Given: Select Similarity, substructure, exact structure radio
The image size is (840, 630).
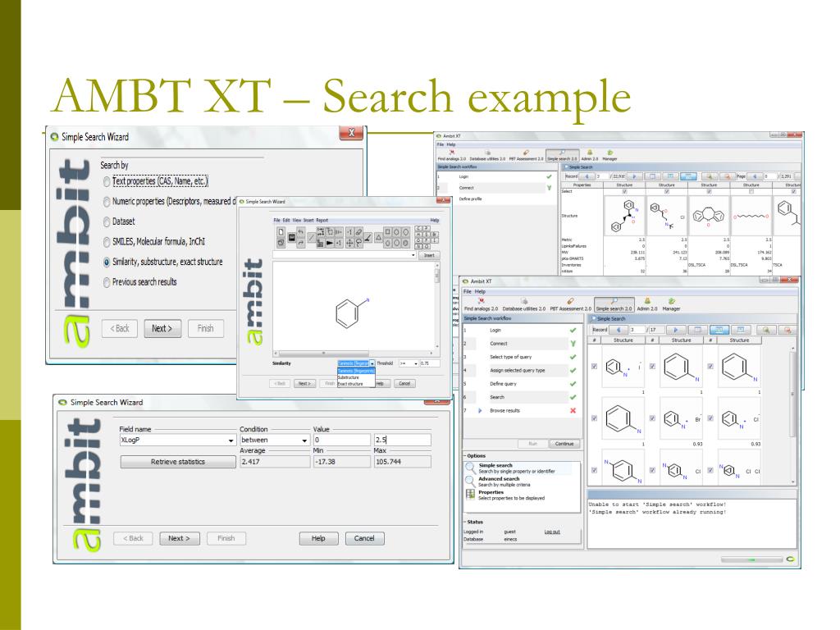Looking at the screenshot, I should pos(107,262).
